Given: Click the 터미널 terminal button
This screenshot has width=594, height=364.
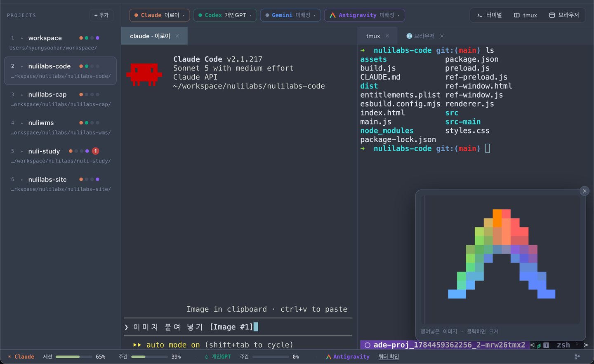Looking at the screenshot, I should [489, 15].
